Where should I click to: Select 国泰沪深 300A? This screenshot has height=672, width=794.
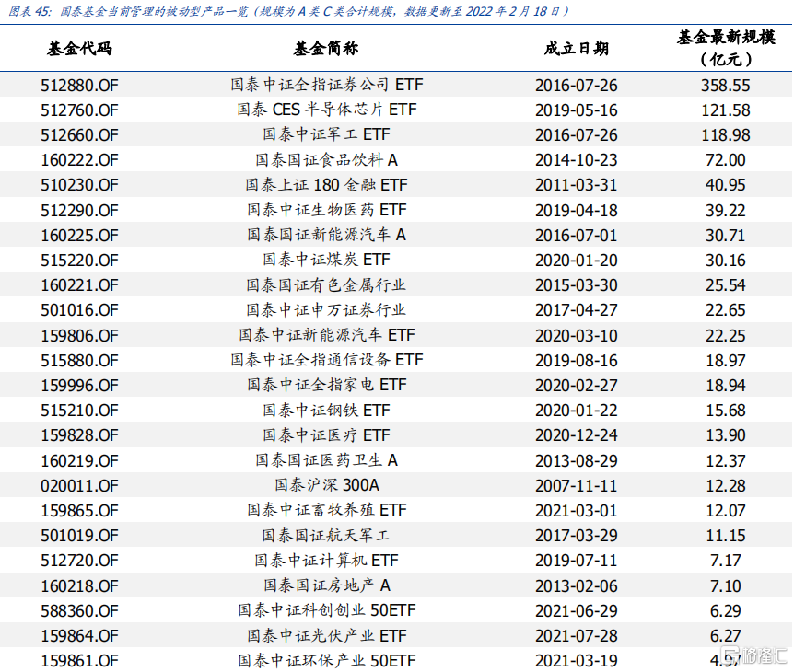click(327, 485)
